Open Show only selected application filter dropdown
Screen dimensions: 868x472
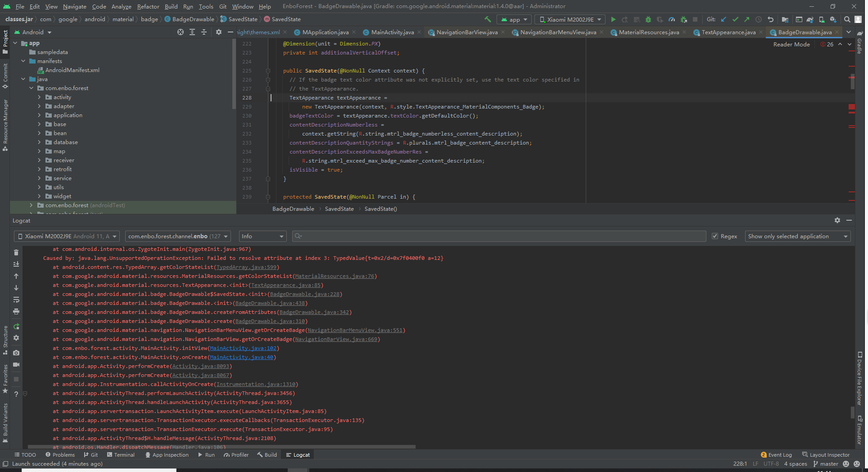(x=798, y=236)
